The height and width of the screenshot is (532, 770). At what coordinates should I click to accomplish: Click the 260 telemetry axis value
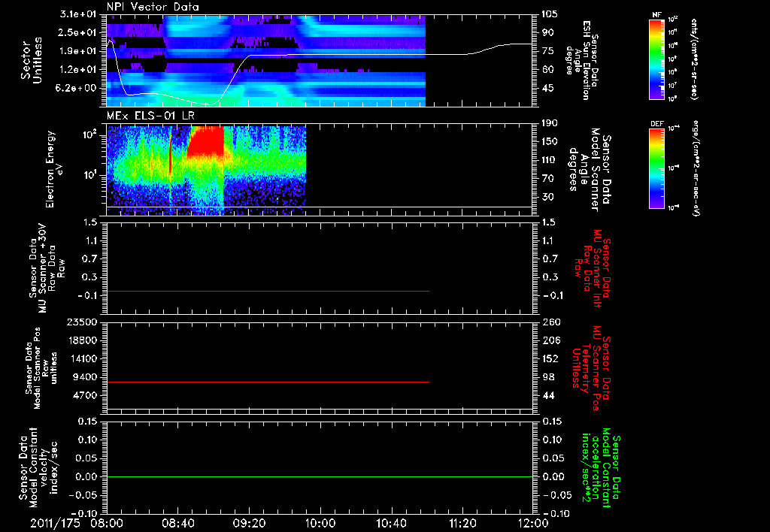coord(551,322)
